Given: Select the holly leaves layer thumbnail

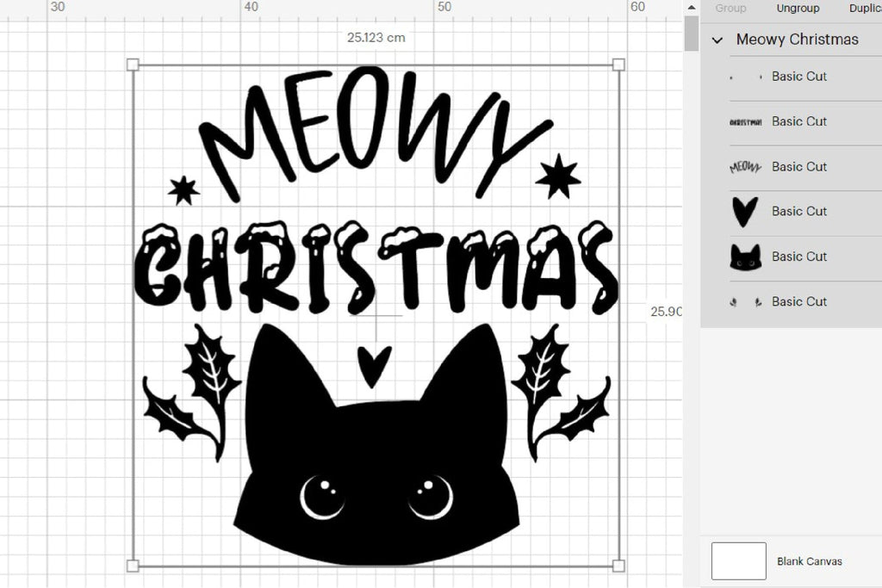Looking at the screenshot, I should coord(746,302).
